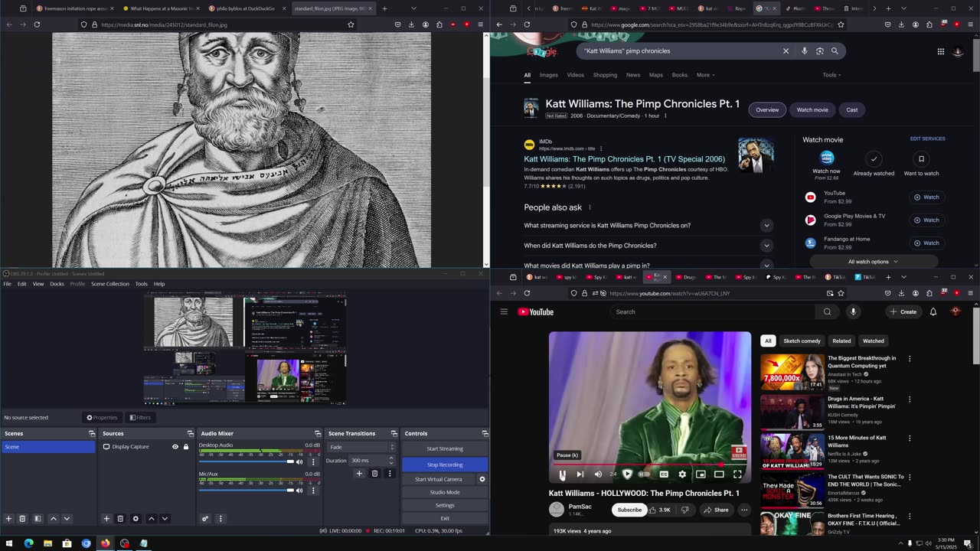Image resolution: width=980 pixels, height=551 pixels.
Task: Switch to Images tab in Google results
Action: [x=548, y=75]
